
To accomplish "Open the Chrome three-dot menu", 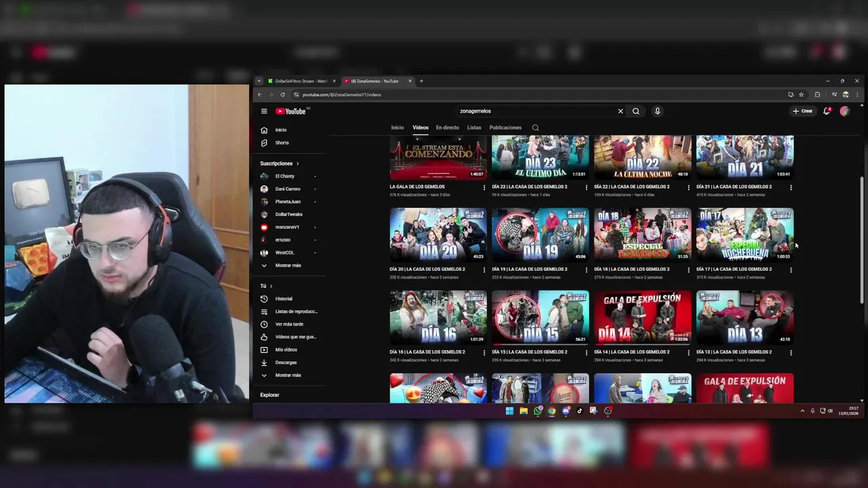I will coord(858,95).
